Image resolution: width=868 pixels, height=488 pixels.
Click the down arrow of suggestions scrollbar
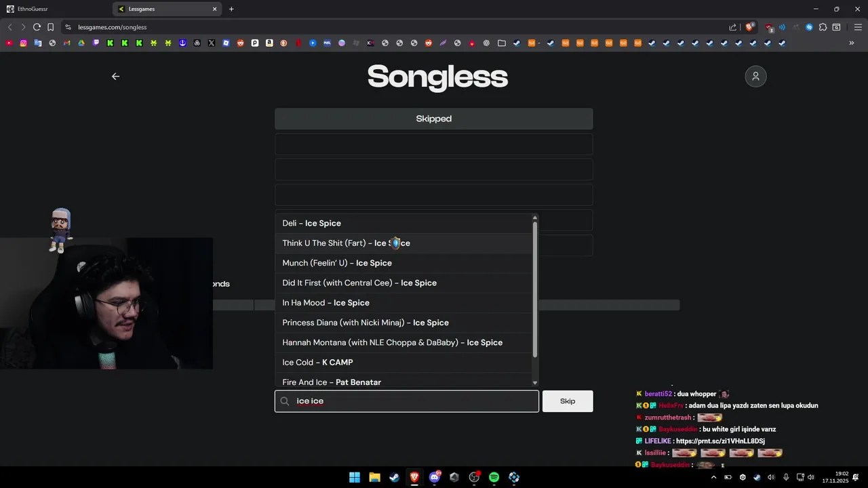(535, 383)
